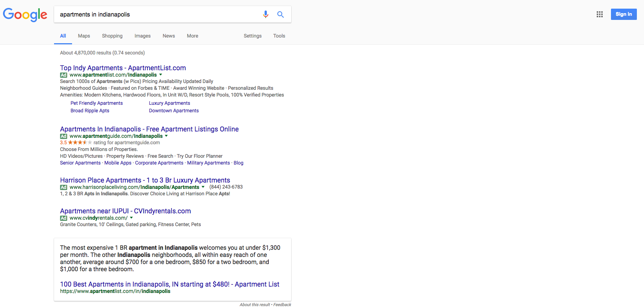Click the featured snippet paragraph about $1,300

(170, 258)
